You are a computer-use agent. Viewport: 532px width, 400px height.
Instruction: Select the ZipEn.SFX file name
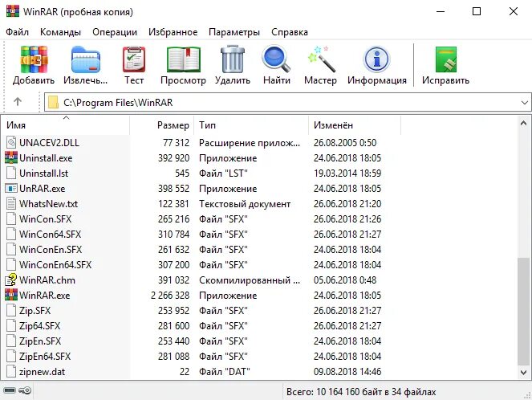click(x=40, y=341)
